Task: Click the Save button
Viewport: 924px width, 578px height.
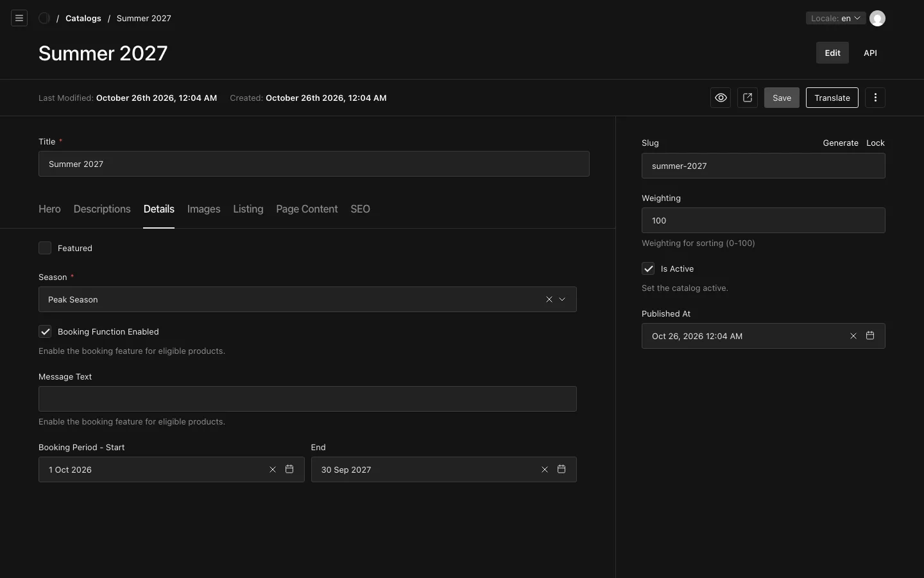Action: 782,98
